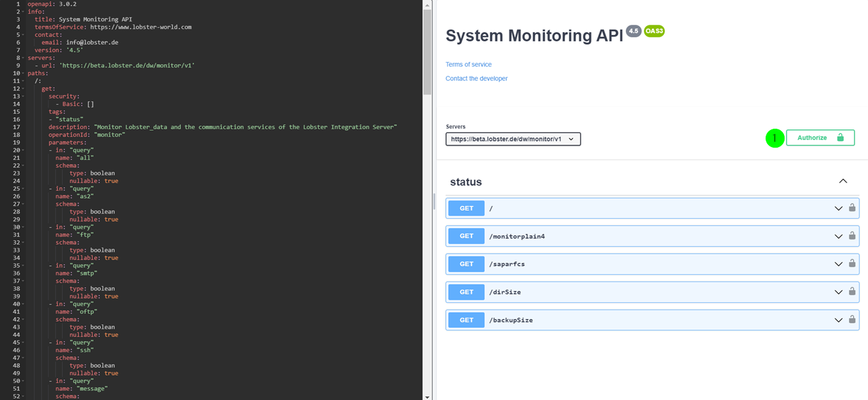Click the lock icon on the / endpoint

[x=852, y=208]
